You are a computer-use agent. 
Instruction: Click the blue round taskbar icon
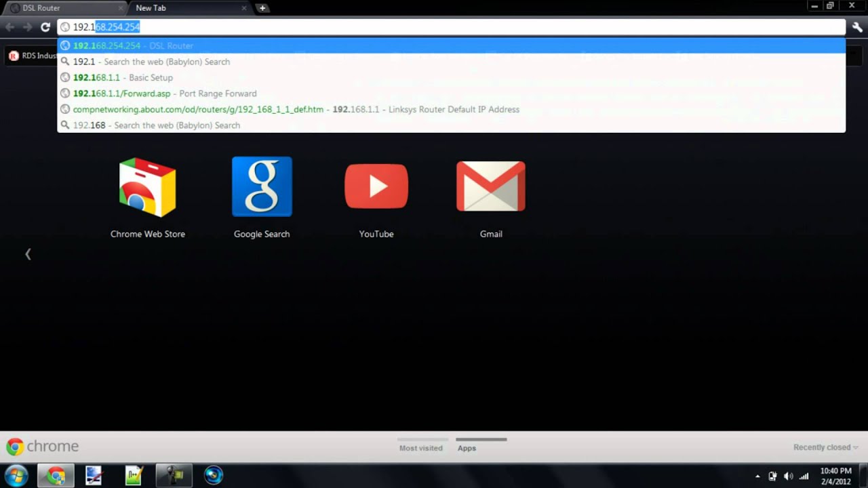[214, 476]
